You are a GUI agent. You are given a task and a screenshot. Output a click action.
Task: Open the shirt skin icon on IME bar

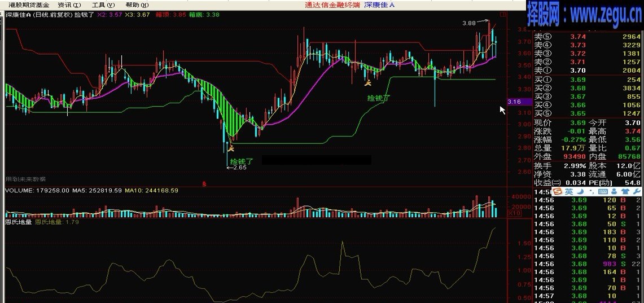(625, 192)
